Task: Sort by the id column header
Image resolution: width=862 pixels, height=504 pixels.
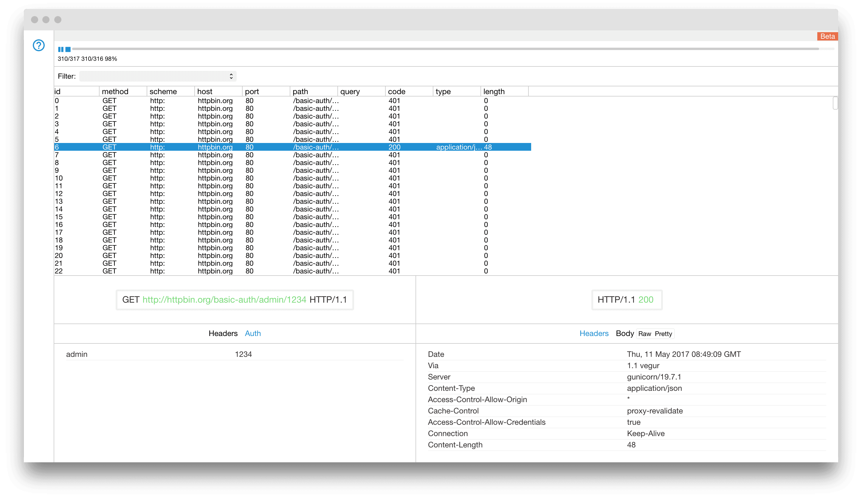Action: pos(76,91)
